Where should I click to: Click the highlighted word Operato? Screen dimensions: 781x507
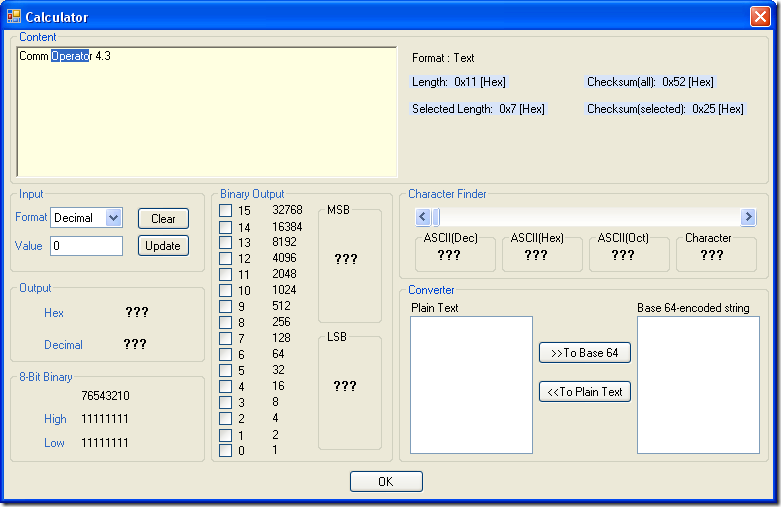(x=70, y=56)
